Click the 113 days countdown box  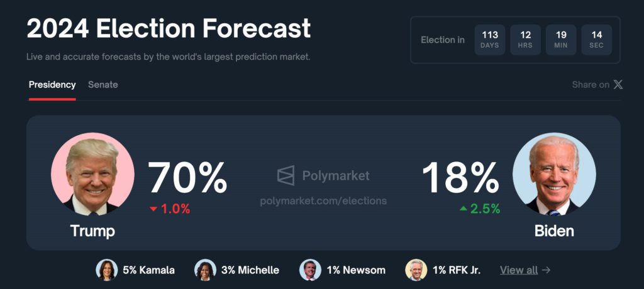(x=489, y=40)
